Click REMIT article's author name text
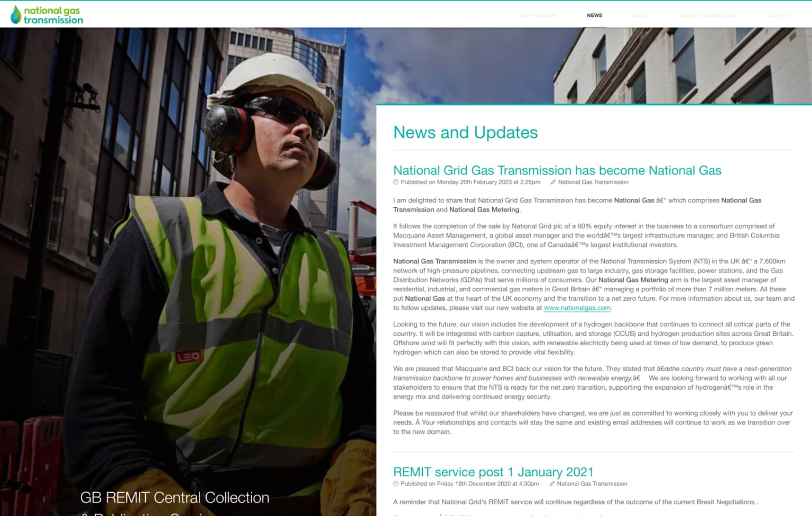The width and height of the screenshot is (812, 516). 592,484
